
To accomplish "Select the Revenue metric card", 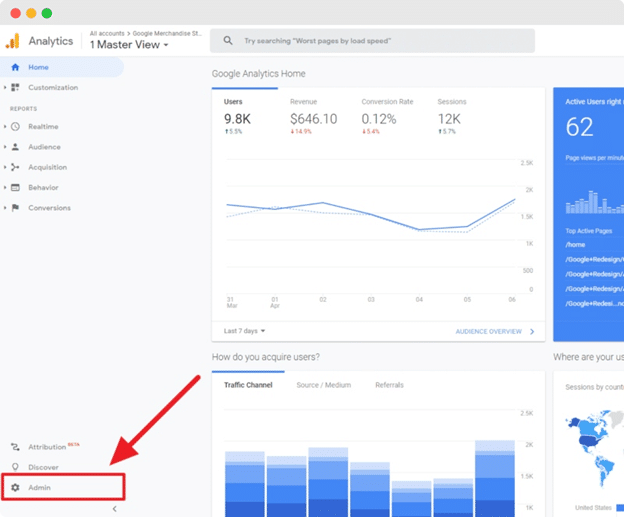I will click(x=313, y=118).
